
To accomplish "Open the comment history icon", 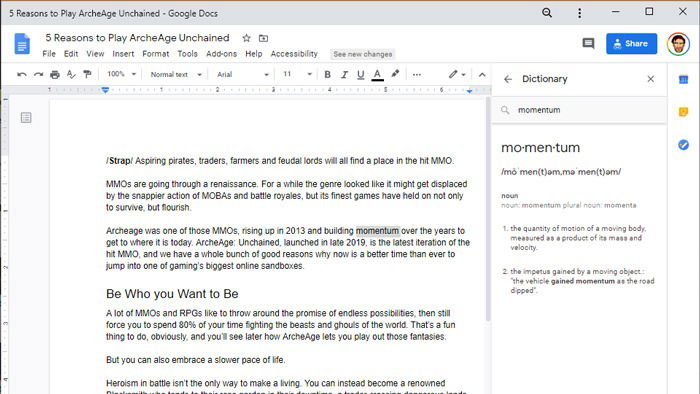I will click(588, 43).
